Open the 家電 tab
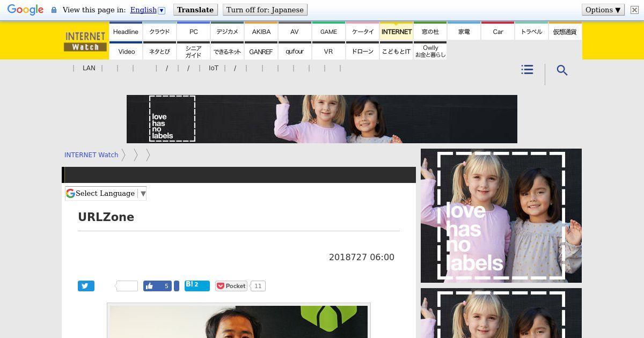Viewport: 644px width, 338px height. 464,32
